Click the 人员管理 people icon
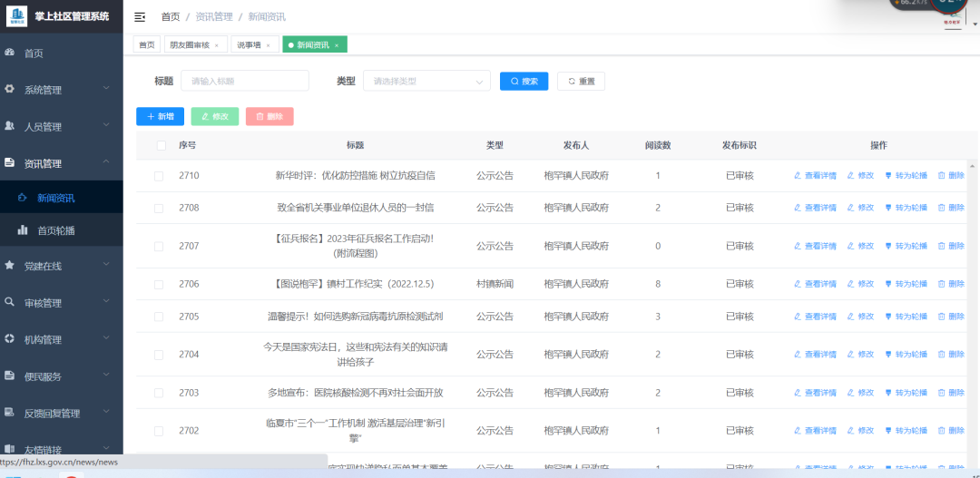The width and height of the screenshot is (980, 478). 10,126
